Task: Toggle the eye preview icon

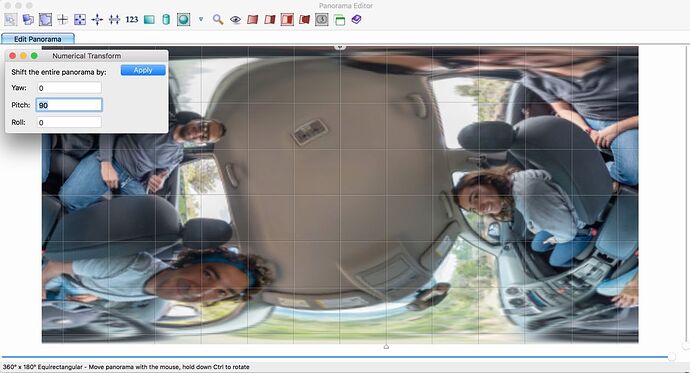Action: tap(235, 19)
